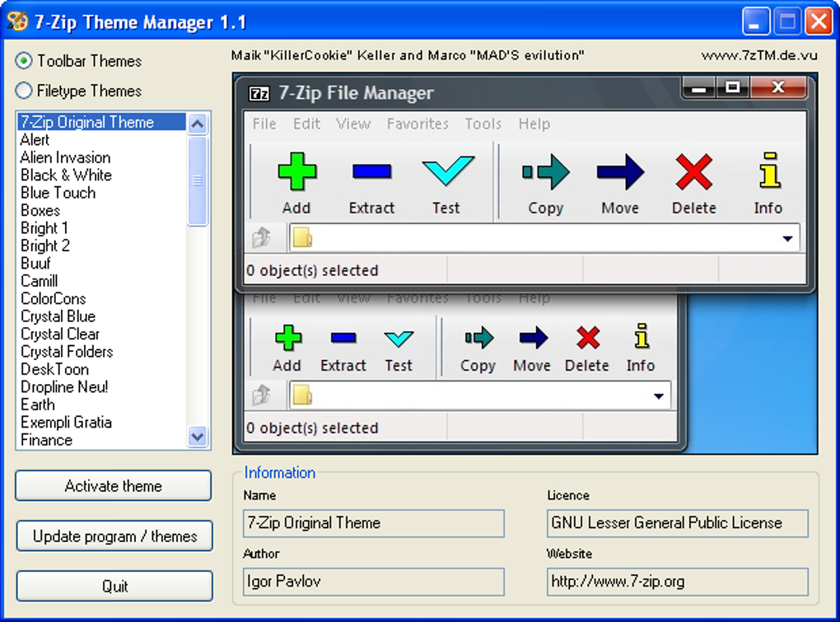Select the Crystal Clear theme
The width and height of the screenshot is (840, 622).
(x=102, y=334)
